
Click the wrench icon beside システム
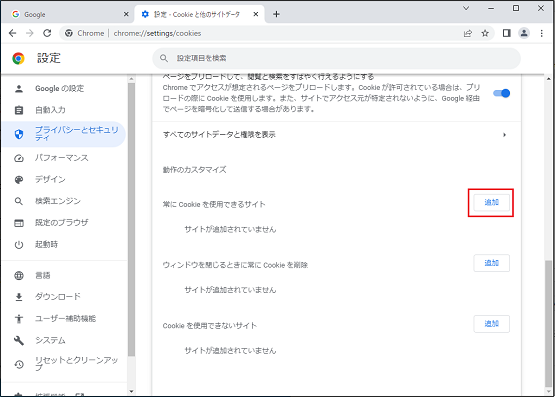[19, 340]
